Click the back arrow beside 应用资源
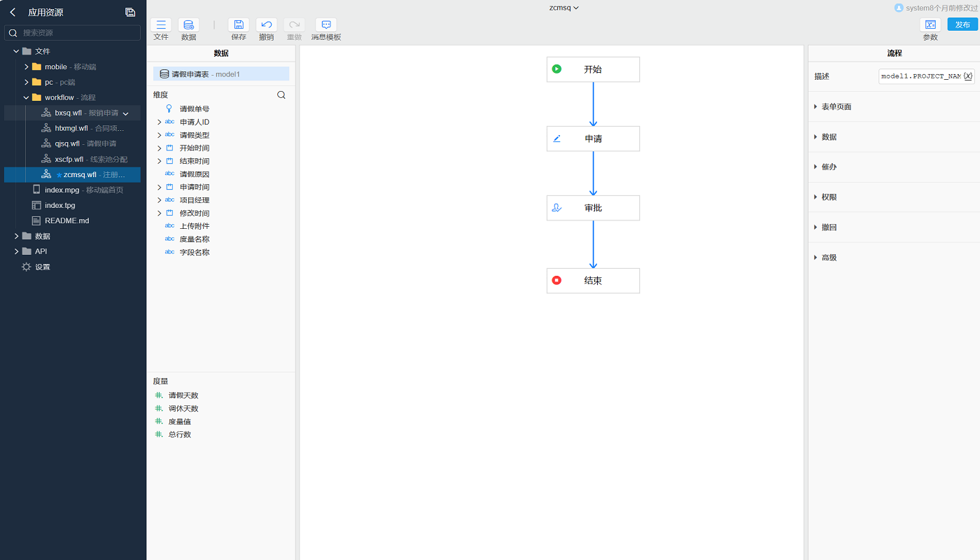980x560 pixels. 13,12
